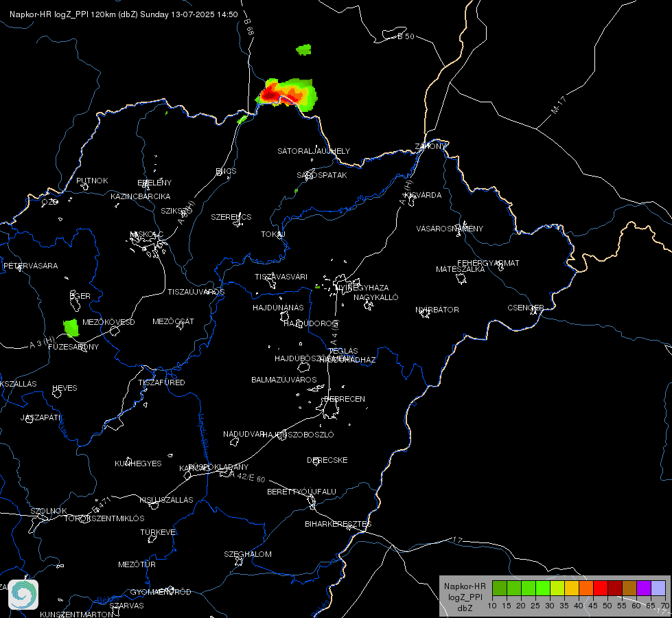Click the MEZŐTÚR city label
The image size is (672, 618).
pos(137,564)
